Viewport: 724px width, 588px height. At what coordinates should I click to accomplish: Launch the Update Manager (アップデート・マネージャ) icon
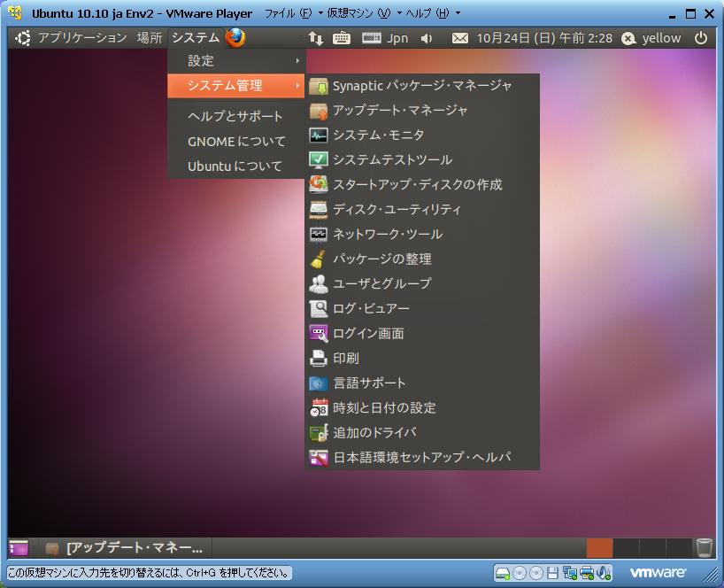click(x=318, y=111)
